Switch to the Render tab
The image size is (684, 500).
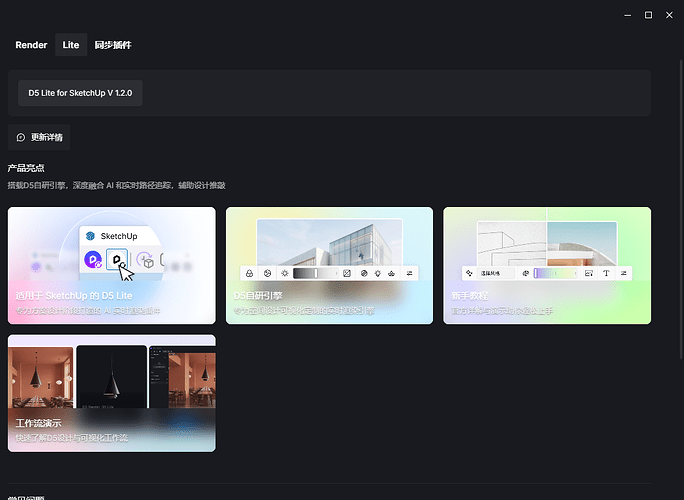pos(31,45)
